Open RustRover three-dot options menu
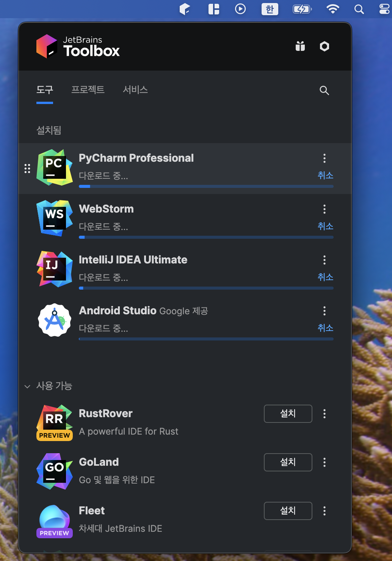 click(325, 414)
